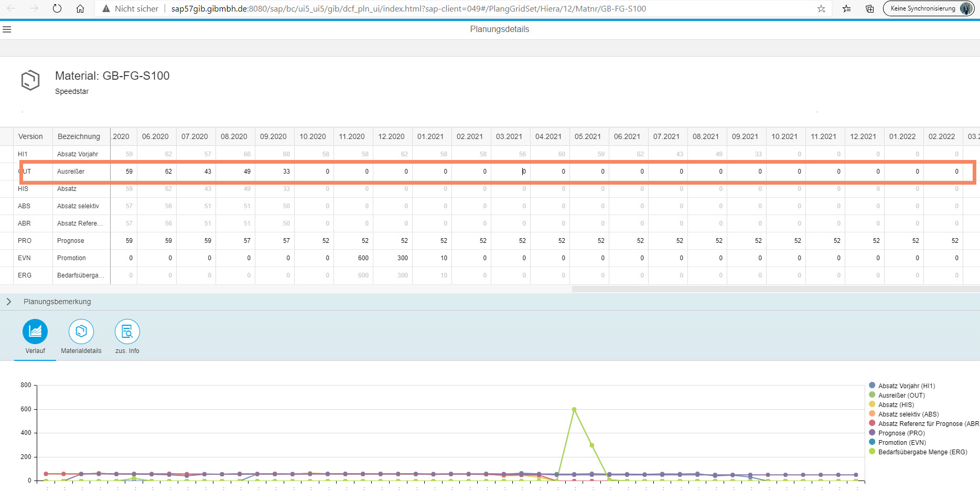The image size is (980, 491).
Task: Click the material cube icon in the header
Action: pyautogui.click(x=30, y=80)
